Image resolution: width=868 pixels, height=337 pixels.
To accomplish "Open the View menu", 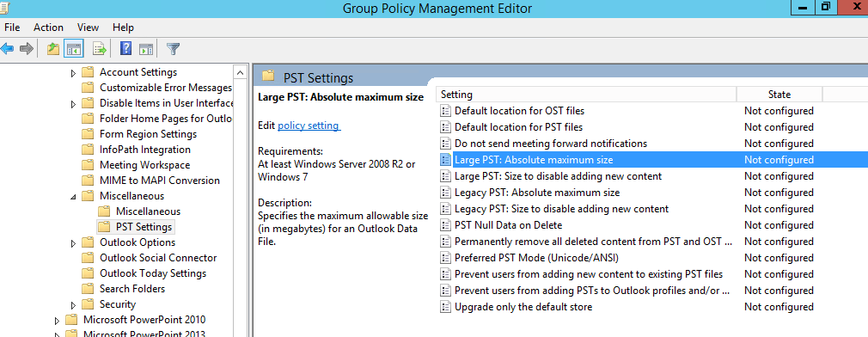I will coord(88,28).
